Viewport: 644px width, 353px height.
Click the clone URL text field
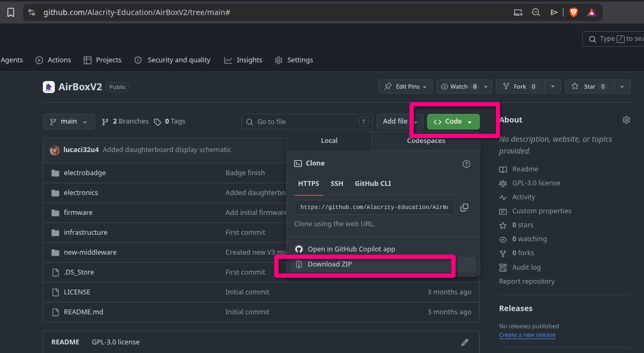tap(374, 207)
